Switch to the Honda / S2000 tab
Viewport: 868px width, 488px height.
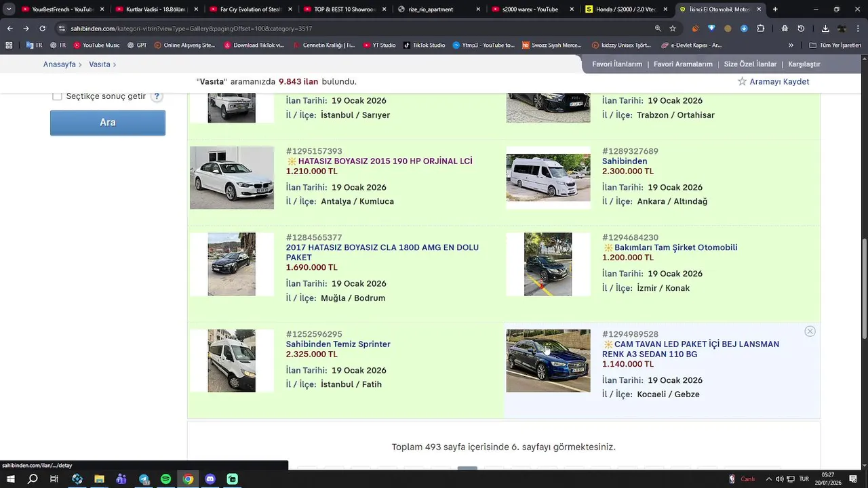tap(625, 9)
